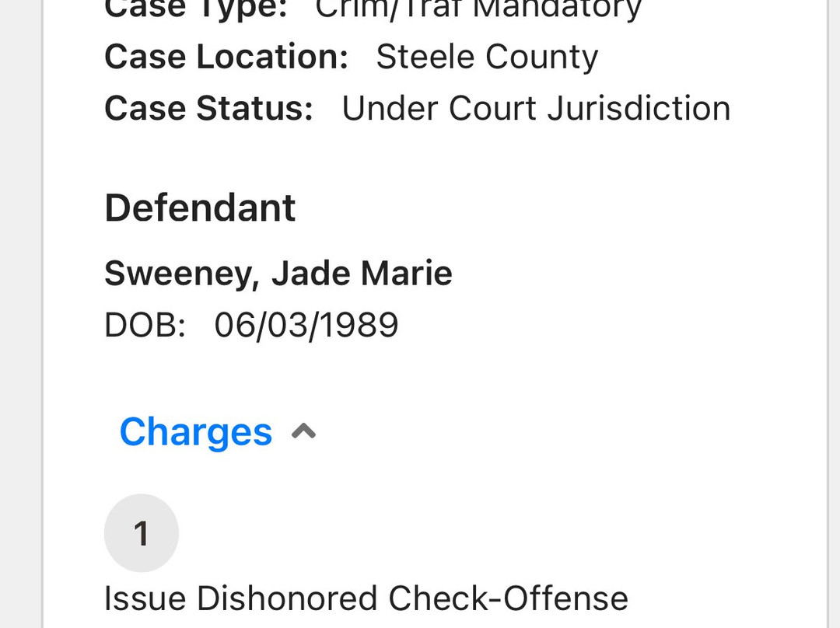This screenshot has width=840, height=628.
Task: Click the Issue Dishonored Check-Offense charge text
Action: 366,598
